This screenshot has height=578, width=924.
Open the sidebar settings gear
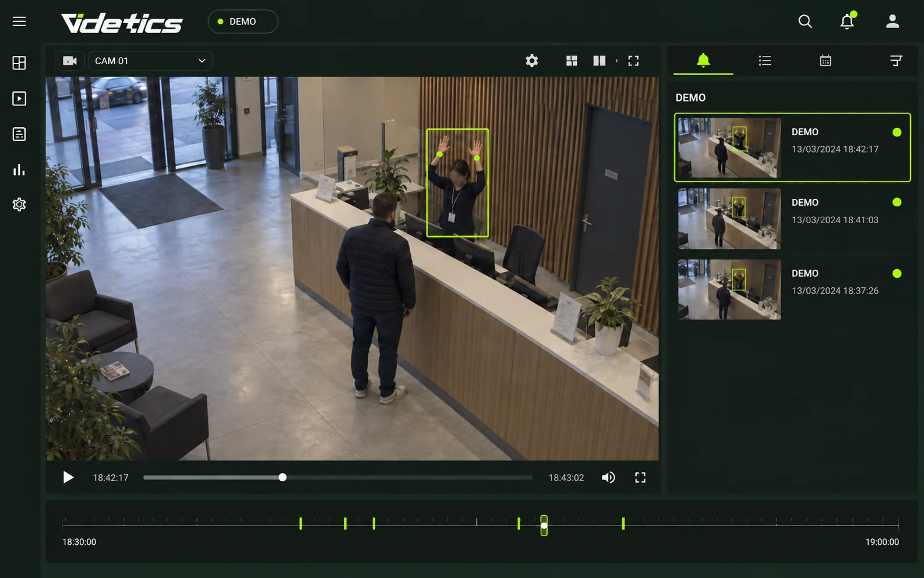coord(19,205)
